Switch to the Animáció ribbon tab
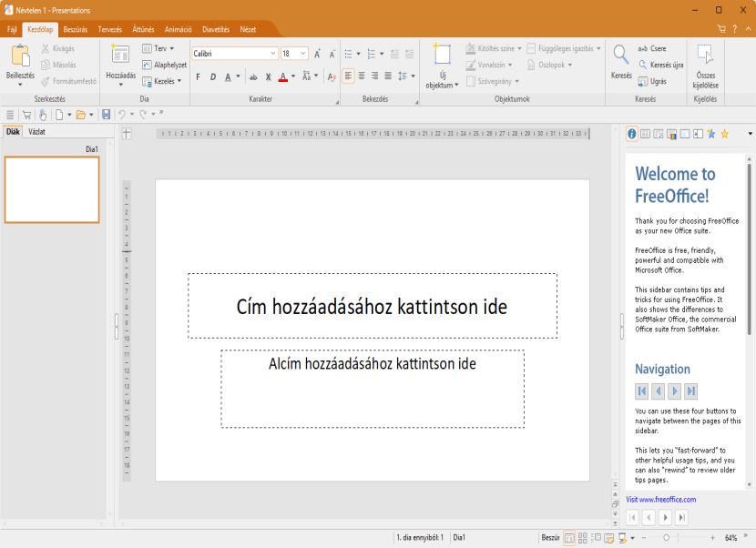This screenshot has height=548, width=756. pyautogui.click(x=178, y=29)
